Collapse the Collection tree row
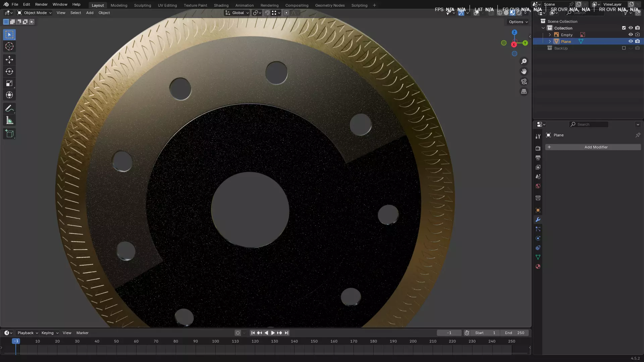This screenshot has width=644, height=362. [543, 28]
